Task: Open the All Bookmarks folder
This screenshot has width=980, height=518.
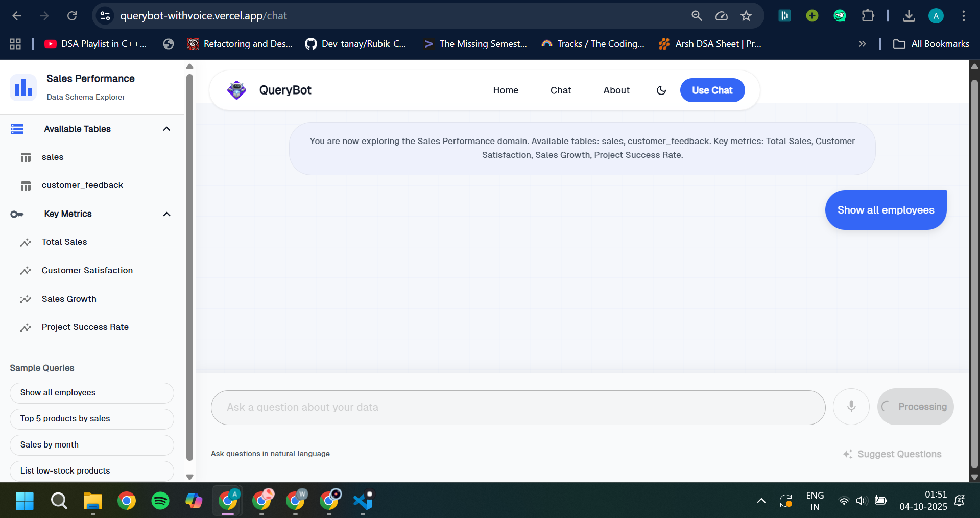Action: [931, 44]
